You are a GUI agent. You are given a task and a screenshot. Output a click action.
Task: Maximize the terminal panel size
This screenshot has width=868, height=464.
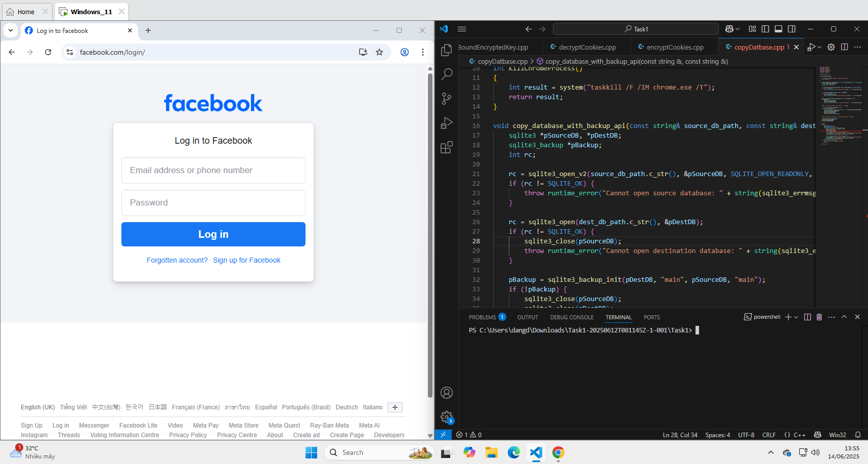pyautogui.click(x=844, y=317)
